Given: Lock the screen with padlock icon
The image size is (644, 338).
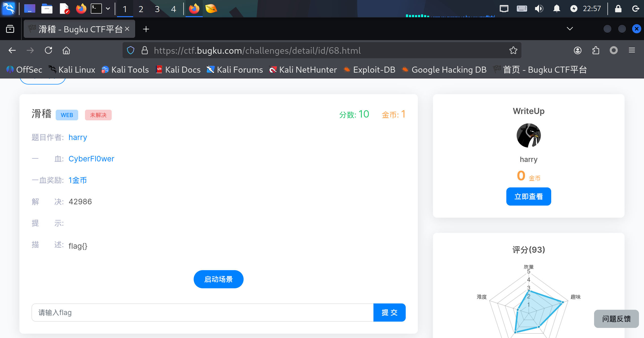Looking at the screenshot, I should (618, 9).
